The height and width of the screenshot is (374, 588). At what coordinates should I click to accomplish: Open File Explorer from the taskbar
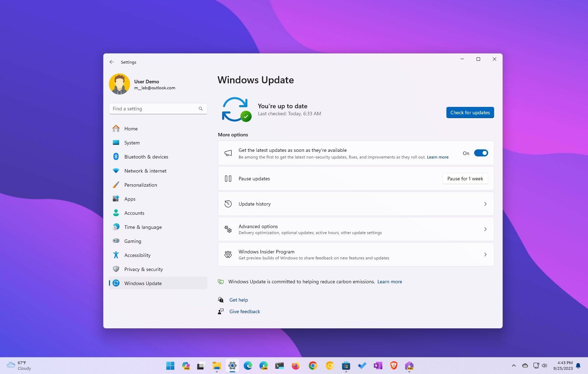tap(217, 366)
